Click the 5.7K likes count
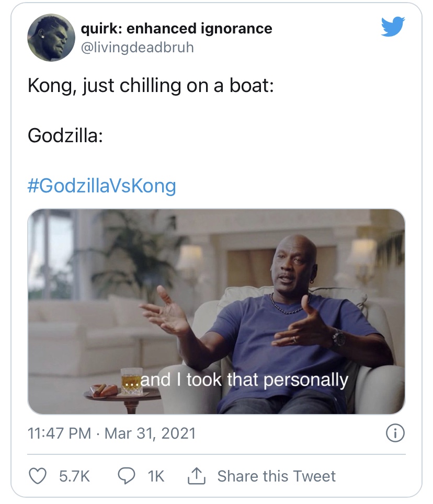The width and height of the screenshot is (433, 504). coord(74,476)
